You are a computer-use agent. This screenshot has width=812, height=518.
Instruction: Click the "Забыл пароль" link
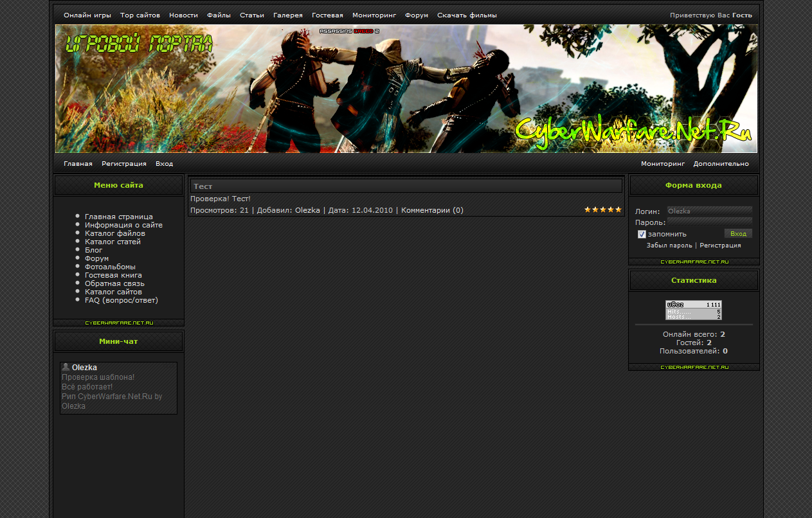point(669,246)
